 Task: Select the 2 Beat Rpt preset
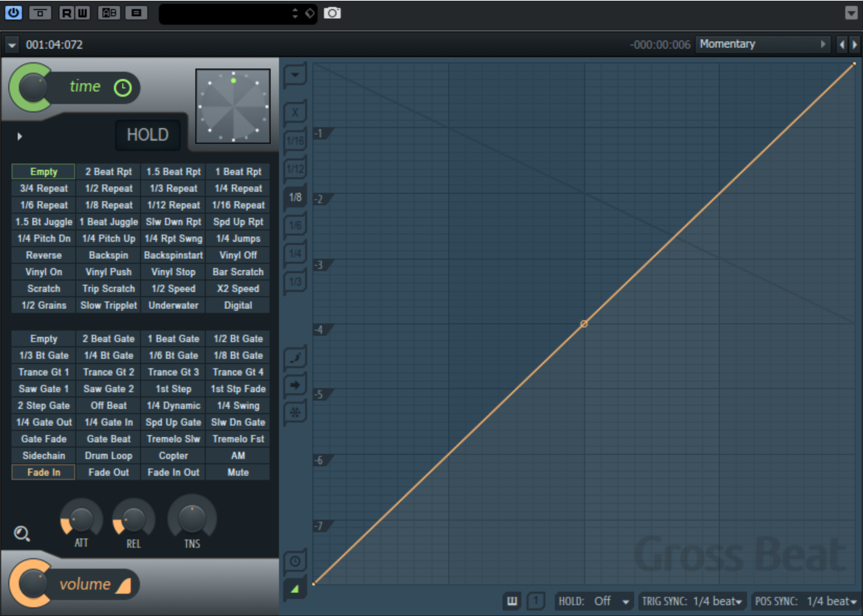point(109,172)
